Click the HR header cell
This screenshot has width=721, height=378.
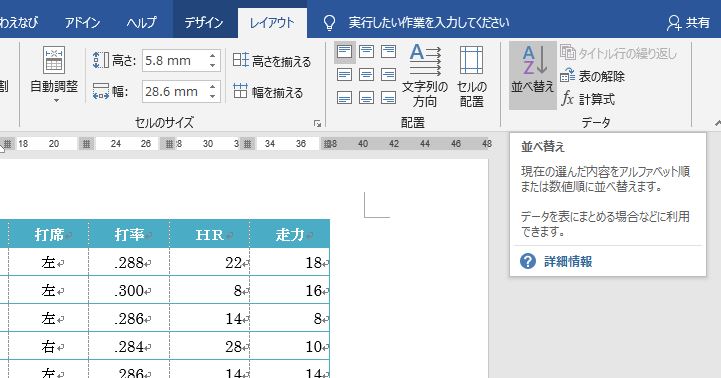click(210, 235)
